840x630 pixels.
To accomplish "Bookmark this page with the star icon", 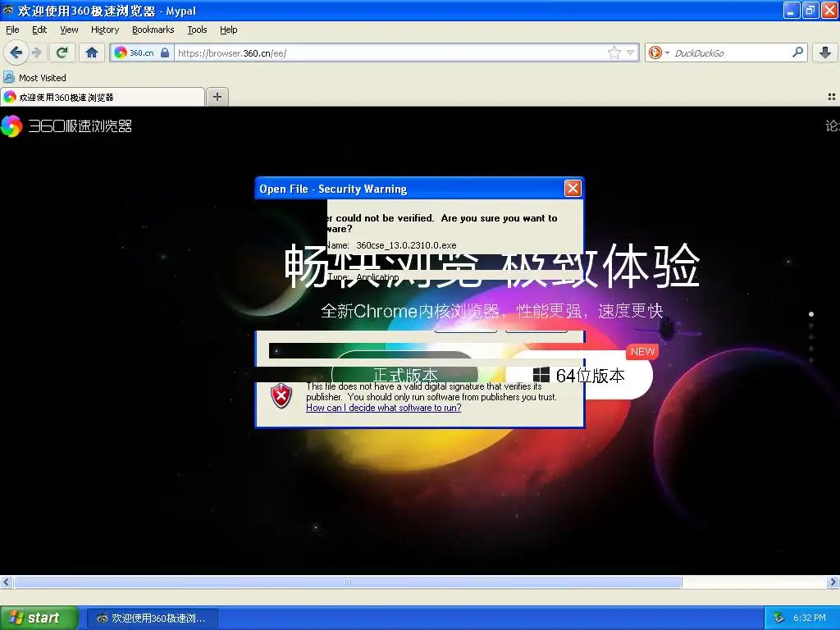I will 614,52.
